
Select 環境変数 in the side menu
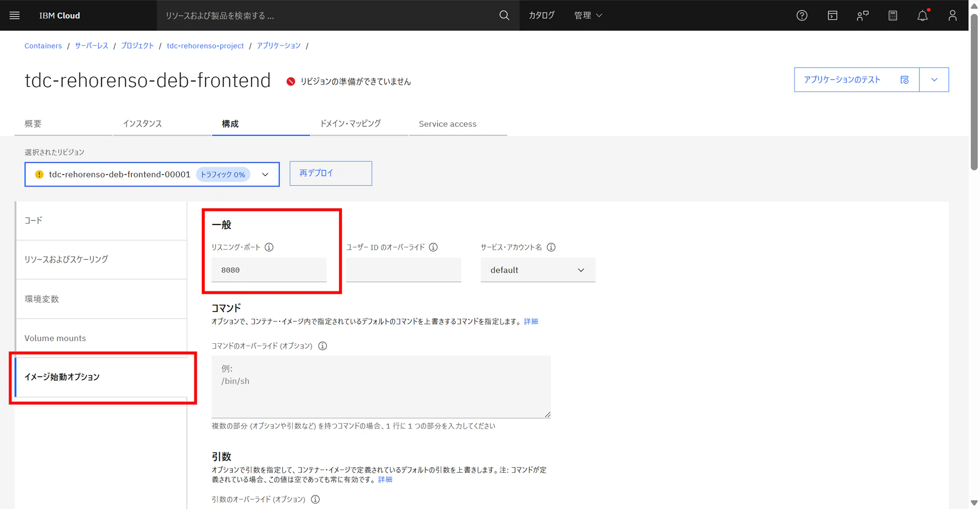pos(101,299)
